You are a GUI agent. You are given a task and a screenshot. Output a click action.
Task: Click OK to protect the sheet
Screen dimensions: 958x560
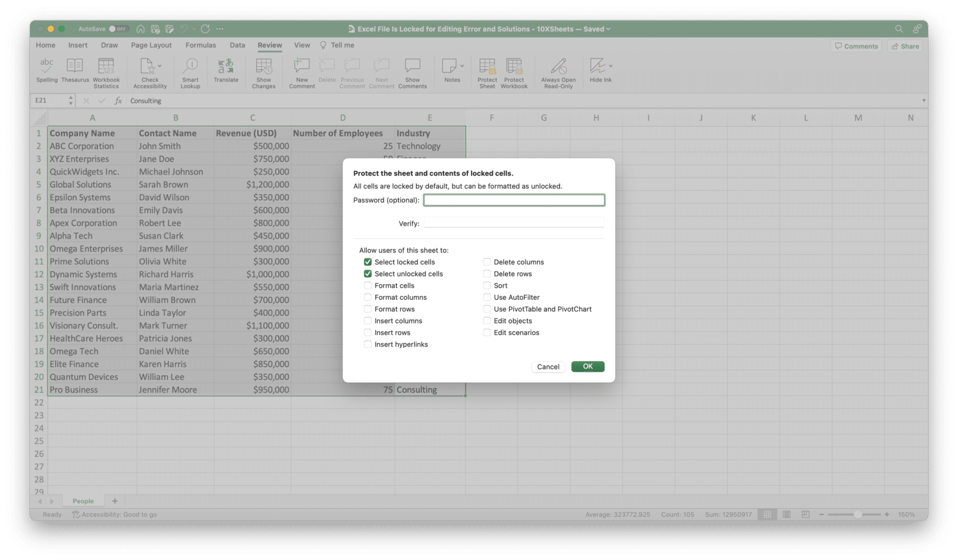pos(587,367)
